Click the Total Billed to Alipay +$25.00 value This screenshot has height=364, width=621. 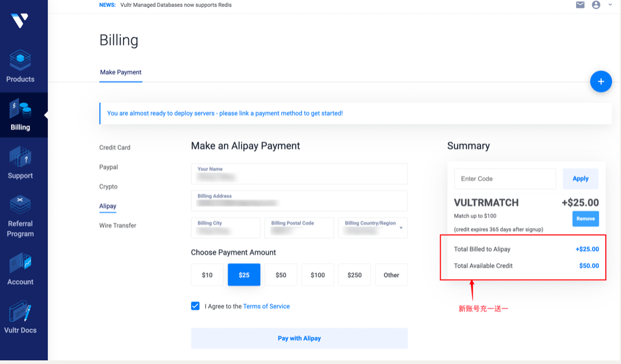[x=587, y=249]
